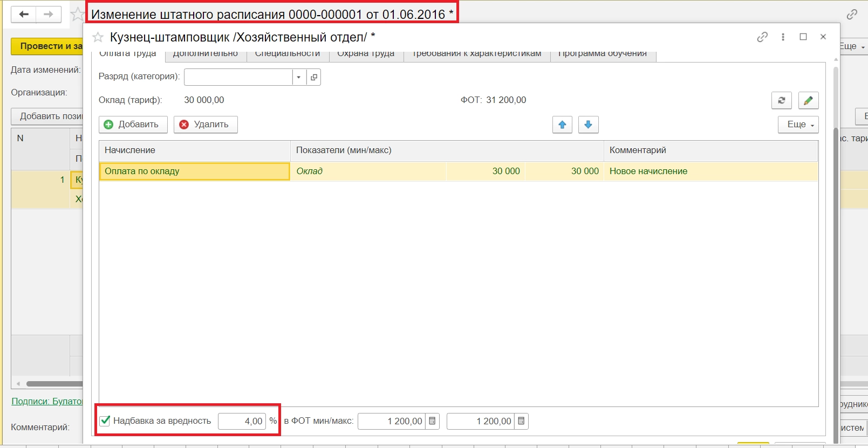Click the green pencil edit button

tap(808, 100)
